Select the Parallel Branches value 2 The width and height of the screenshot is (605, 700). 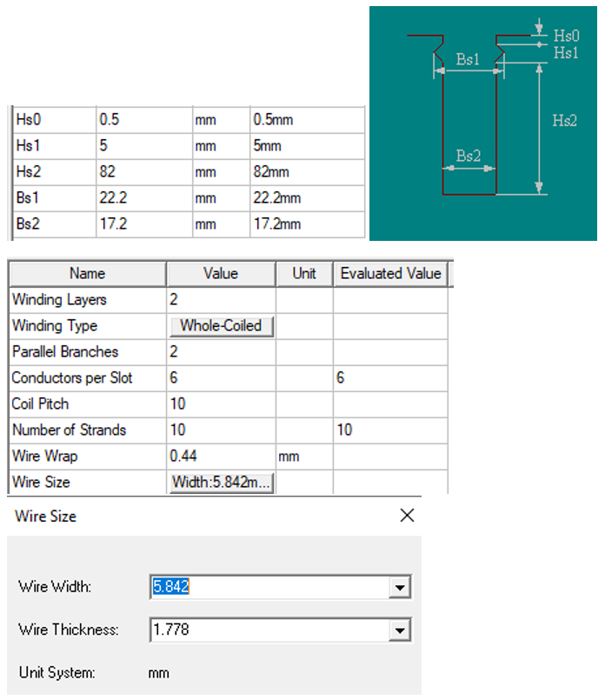[x=222, y=352]
